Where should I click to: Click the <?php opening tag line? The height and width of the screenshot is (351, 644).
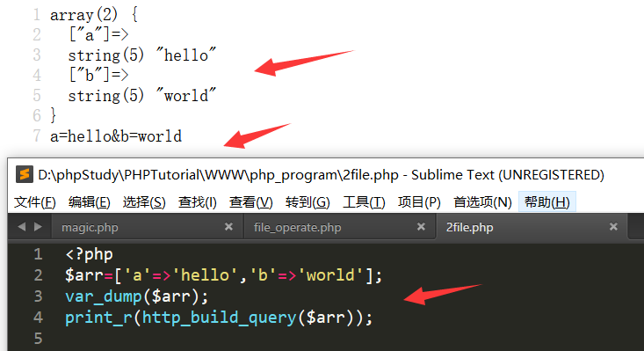pyautogui.click(x=89, y=254)
